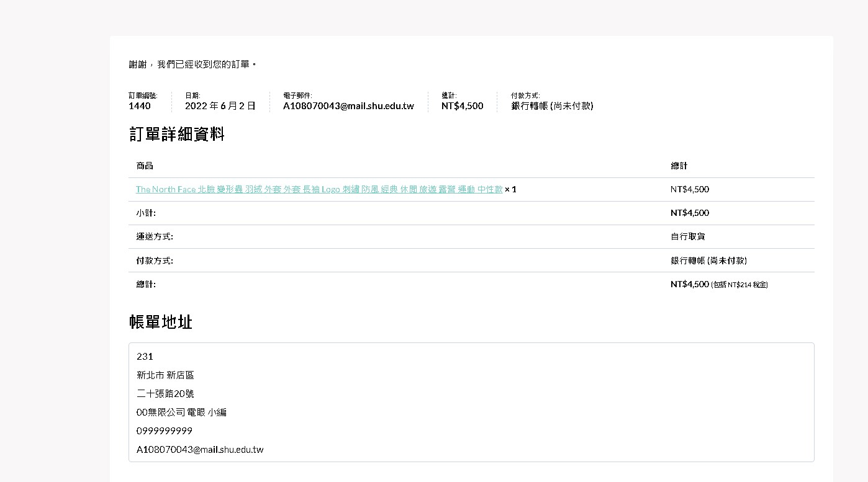Click the email address in the order summary
The height and width of the screenshot is (482, 868).
pyautogui.click(x=348, y=106)
